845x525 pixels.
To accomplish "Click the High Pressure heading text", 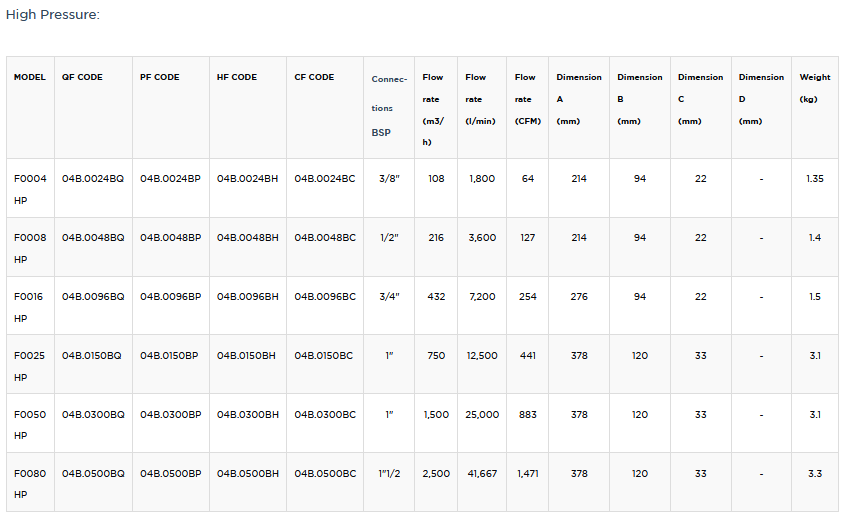I will (x=52, y=15).
